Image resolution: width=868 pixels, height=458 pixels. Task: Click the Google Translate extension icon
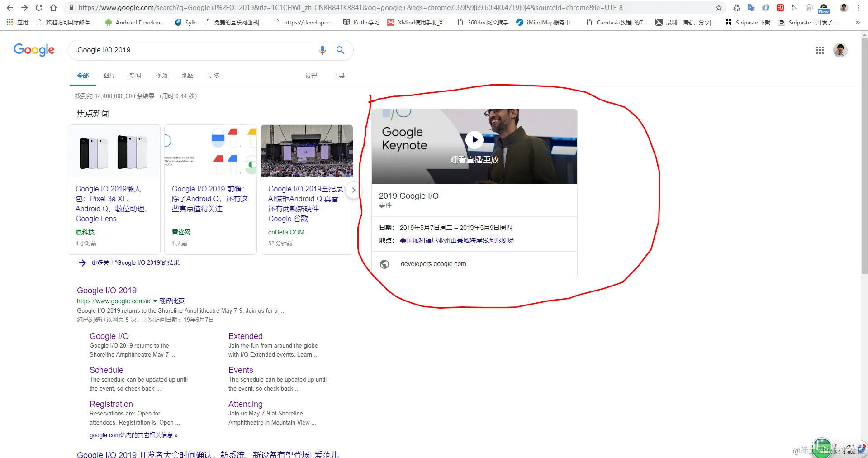tap(751, 7)
